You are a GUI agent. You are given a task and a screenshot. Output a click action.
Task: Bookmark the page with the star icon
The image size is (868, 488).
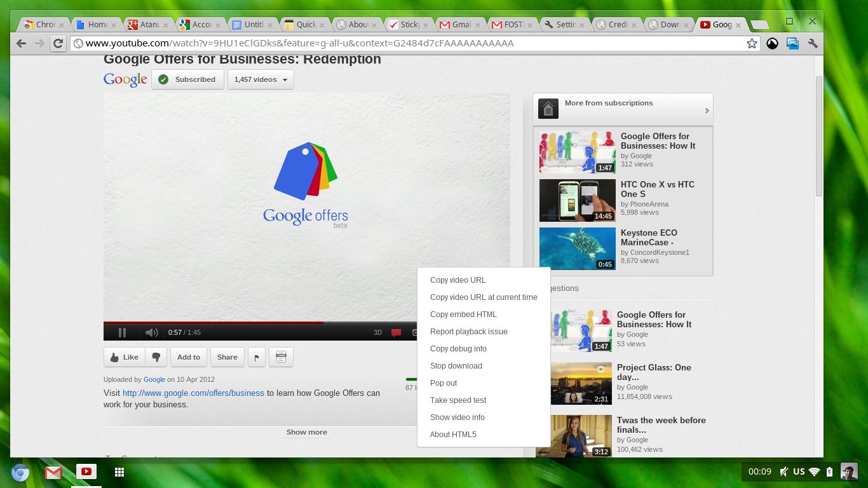pyautogui.click(x=752, y=44)
